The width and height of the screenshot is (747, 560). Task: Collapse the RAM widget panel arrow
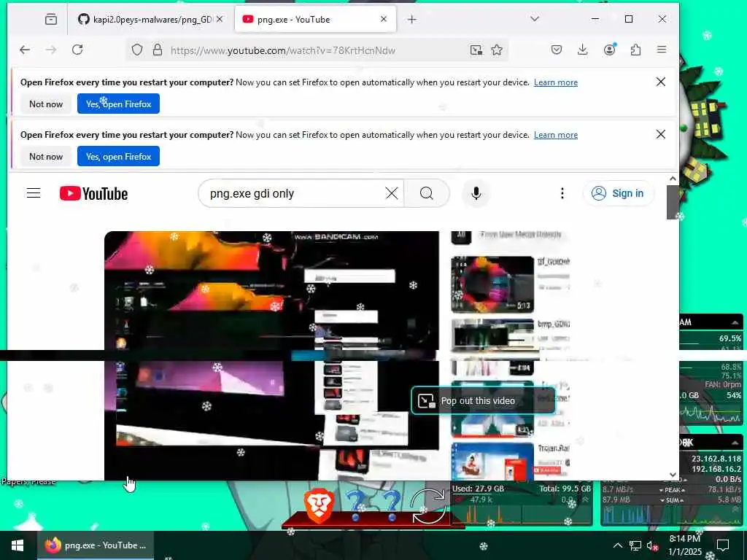[x=735, y=322]
